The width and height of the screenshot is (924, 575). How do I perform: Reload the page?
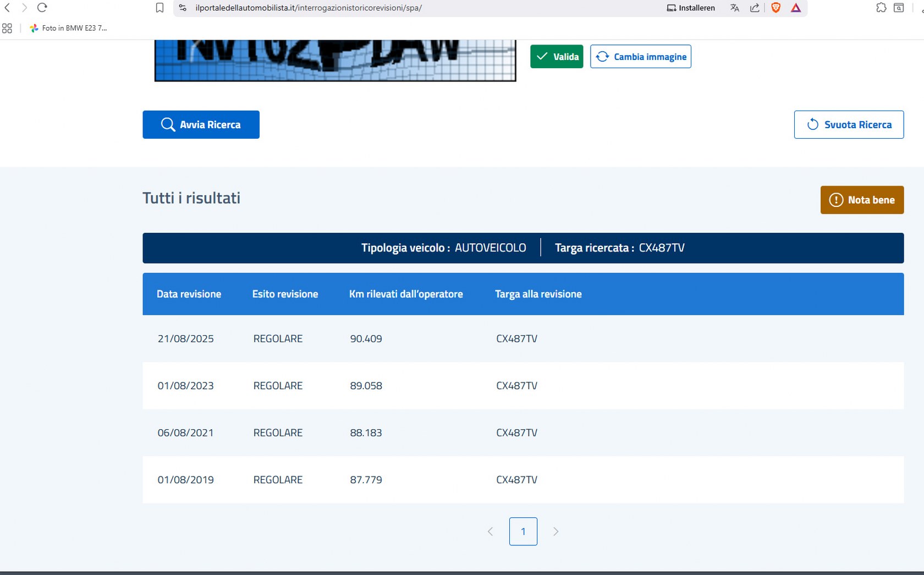pyautogui.click(x=42, y=8)
